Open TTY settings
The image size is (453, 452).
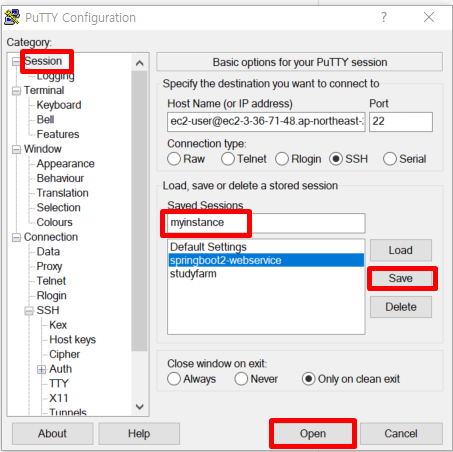point(59,384)
